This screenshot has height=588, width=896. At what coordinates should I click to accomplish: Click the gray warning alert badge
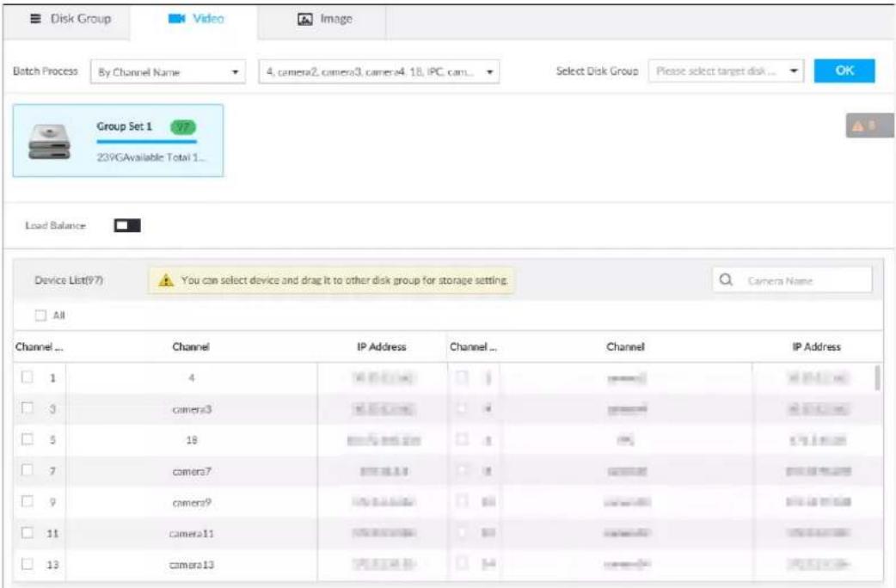click(x=869, y=126)
